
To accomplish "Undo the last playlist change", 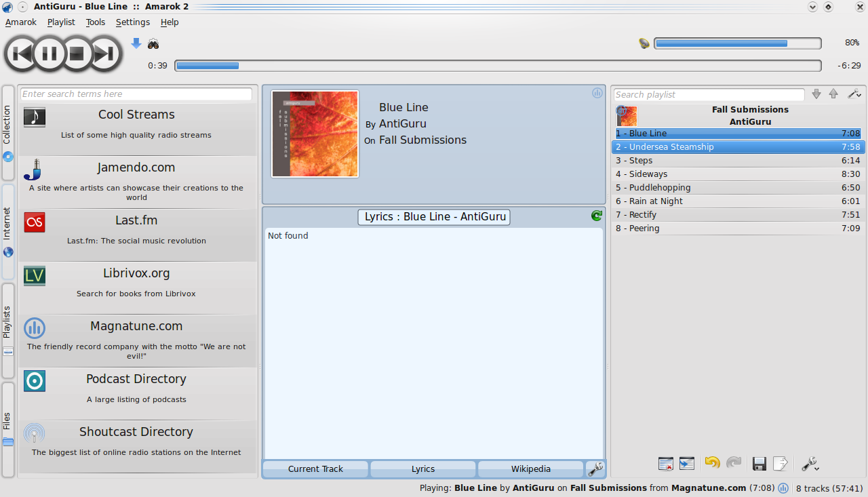I will tap(712, 463).
